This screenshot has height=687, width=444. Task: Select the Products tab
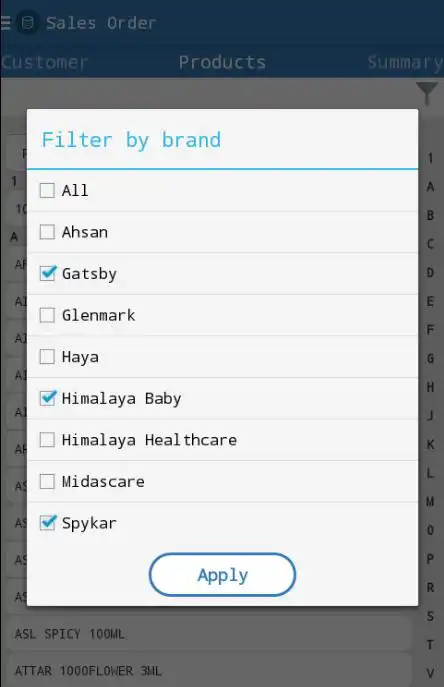[x=222, y=62]
